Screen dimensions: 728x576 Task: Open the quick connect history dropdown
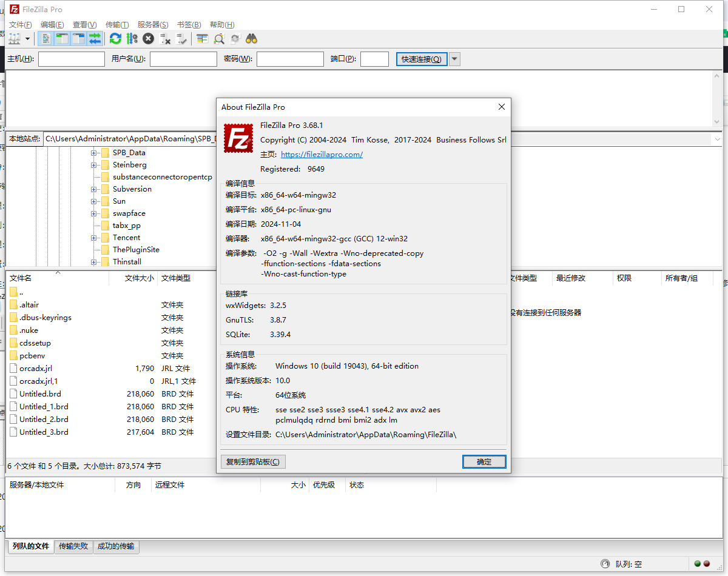pos(454,59)
